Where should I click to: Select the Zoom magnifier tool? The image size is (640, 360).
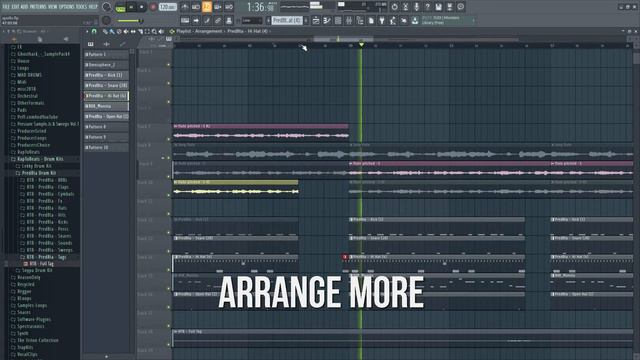click(154, 31)
